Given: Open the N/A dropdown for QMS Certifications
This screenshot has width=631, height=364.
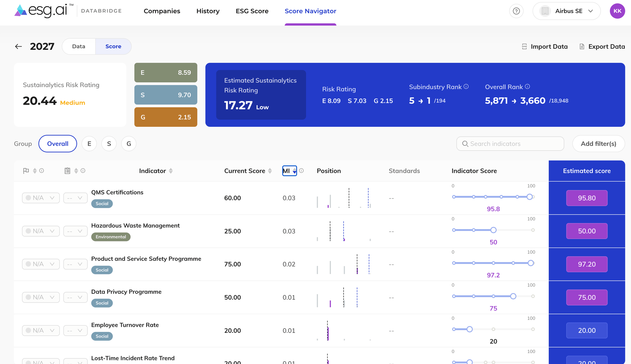Looking at the screenshot, I should (x=41, y=198).
